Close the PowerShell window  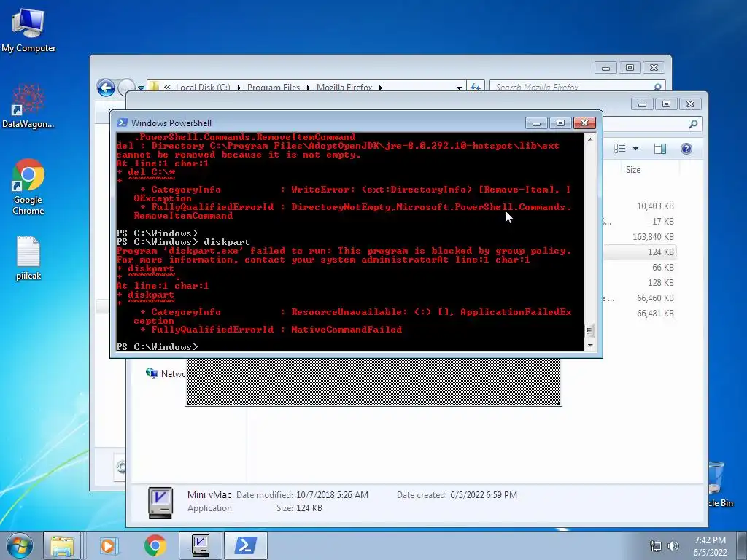[584, 123]
